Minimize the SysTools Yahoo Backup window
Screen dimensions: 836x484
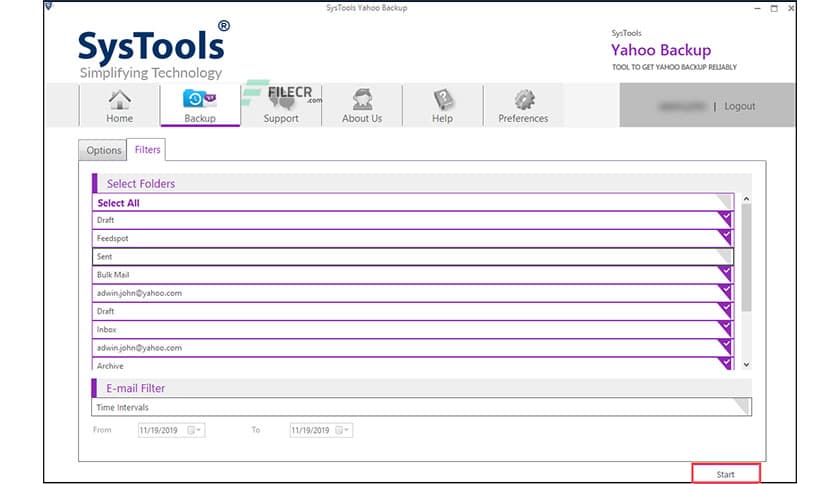coord(757,8)
